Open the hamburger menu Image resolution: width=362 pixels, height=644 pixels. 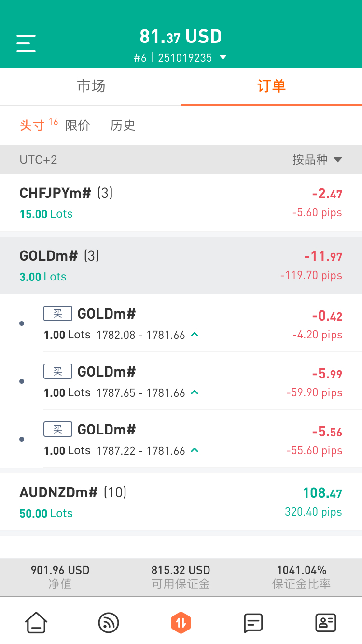[x=26, y=43]
